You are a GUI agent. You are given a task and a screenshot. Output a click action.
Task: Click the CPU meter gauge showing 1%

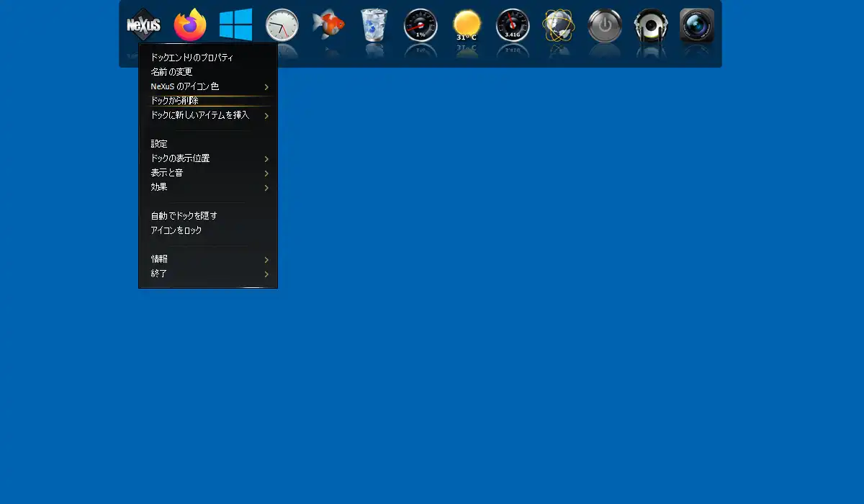point(420,26)
